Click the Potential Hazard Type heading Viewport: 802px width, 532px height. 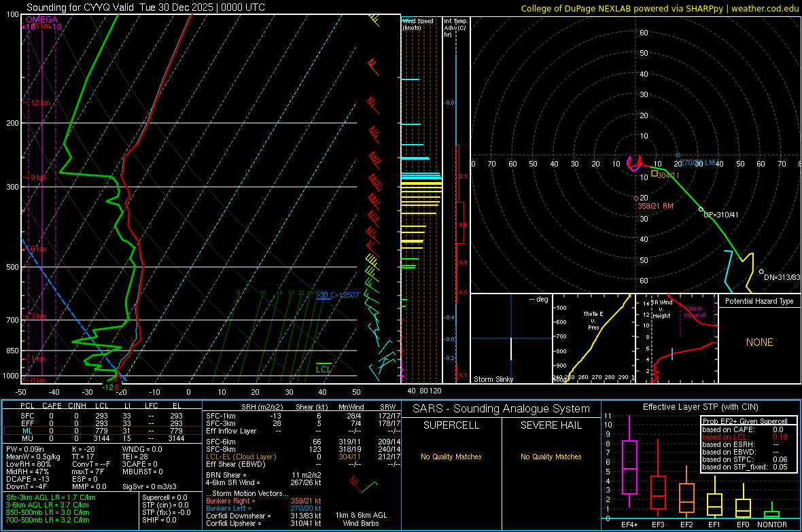click(x=760, y=301)
